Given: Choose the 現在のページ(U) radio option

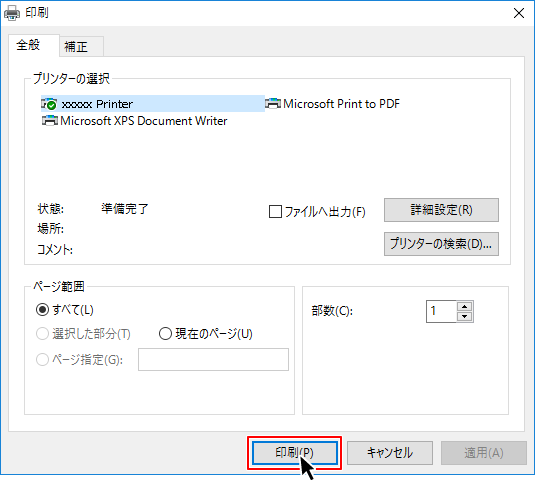Looking at the screenshot, I should point(165,334).
